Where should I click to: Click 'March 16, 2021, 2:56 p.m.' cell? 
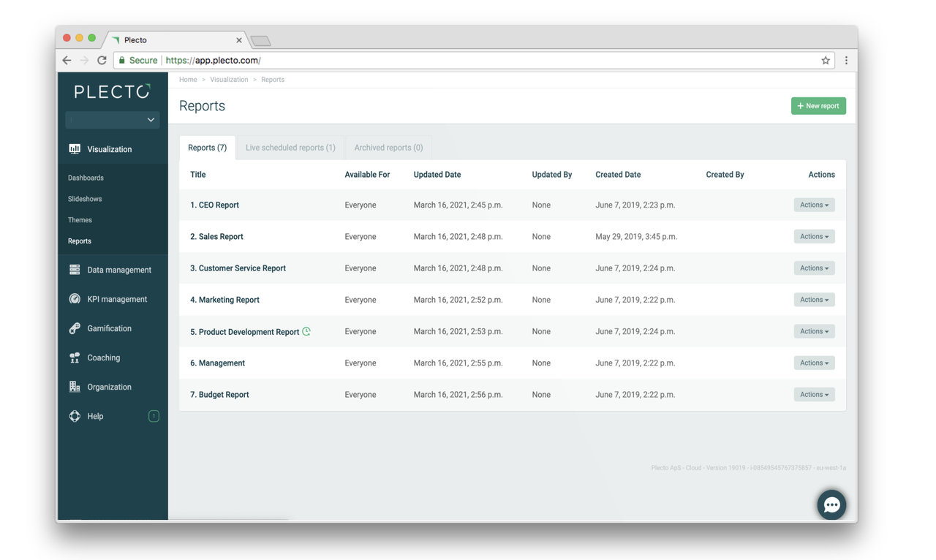point(458,394)
